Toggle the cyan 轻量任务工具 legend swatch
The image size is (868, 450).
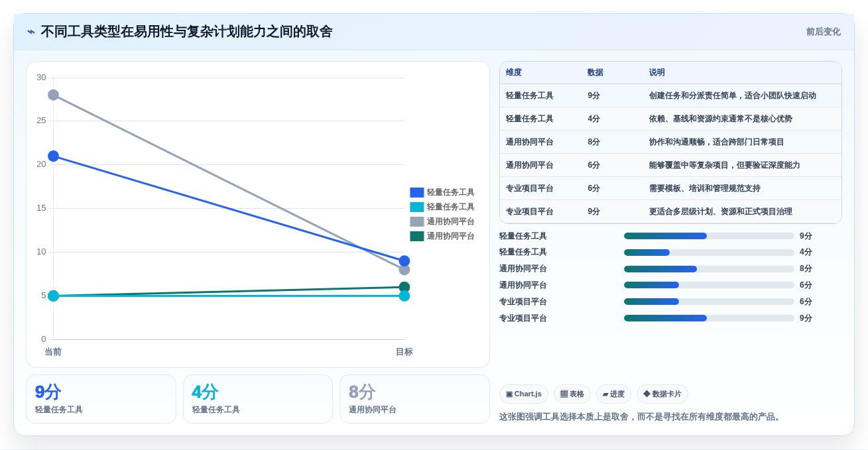point(417,207)
